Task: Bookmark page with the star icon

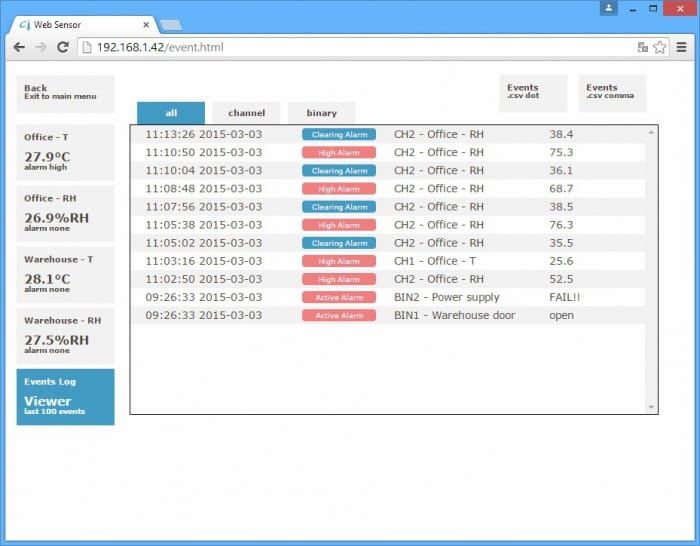Action: 660,47
